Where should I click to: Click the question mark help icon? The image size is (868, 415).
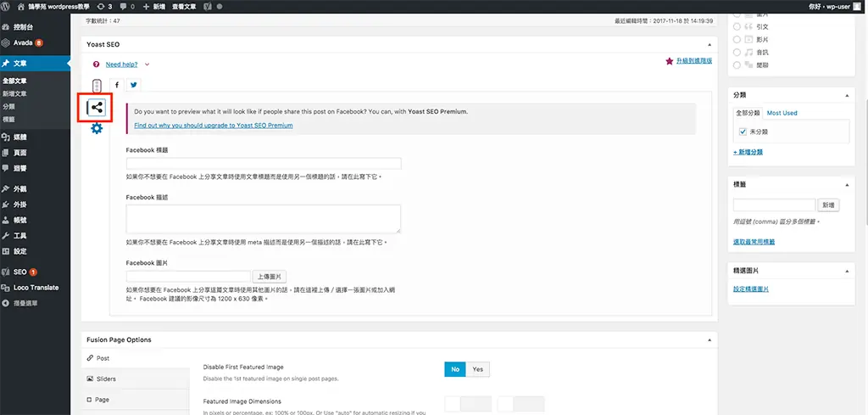coord(97,64)
